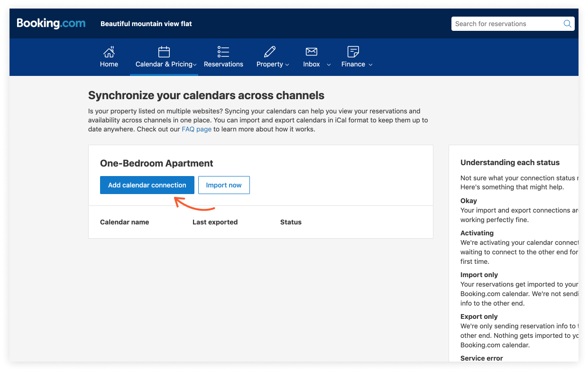588x372 pixels.
Task: Click the Inbox envelope icon
Action: pyautogui.click(x=312, y=51)
